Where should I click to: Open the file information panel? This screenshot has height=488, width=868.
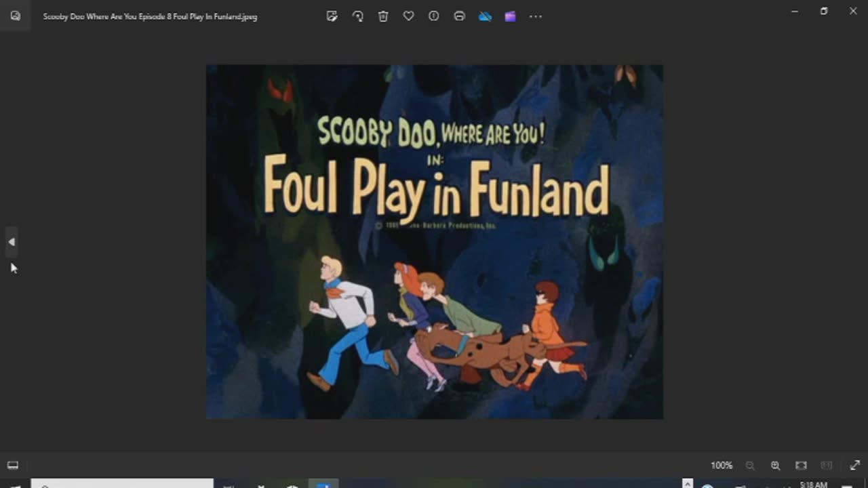(434, 16)
